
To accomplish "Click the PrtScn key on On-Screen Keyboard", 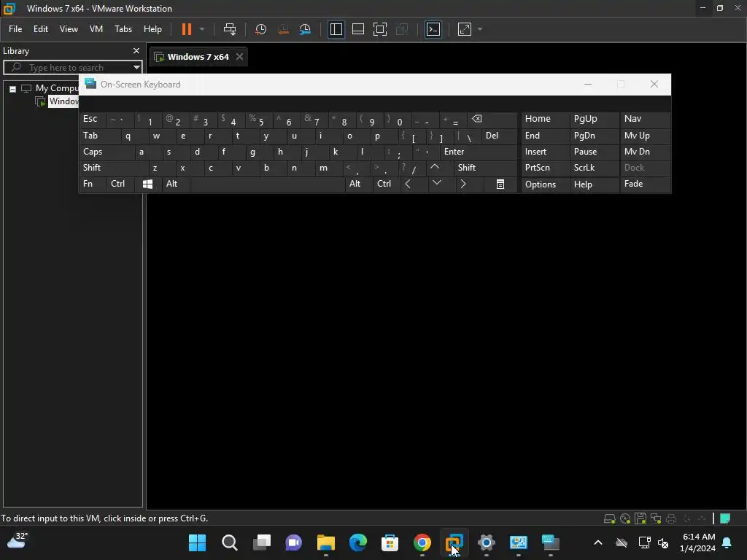I will tap(545, 168).
